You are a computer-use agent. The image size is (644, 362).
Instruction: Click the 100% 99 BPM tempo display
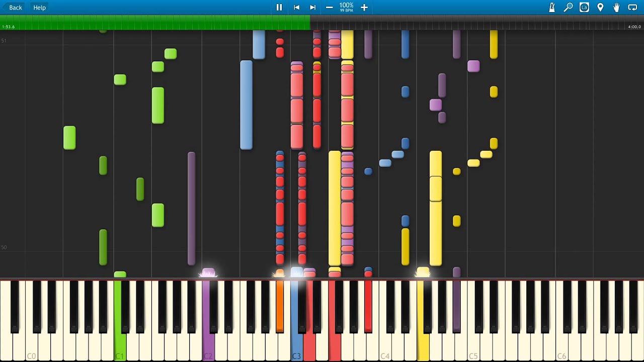tap(346, 7)
